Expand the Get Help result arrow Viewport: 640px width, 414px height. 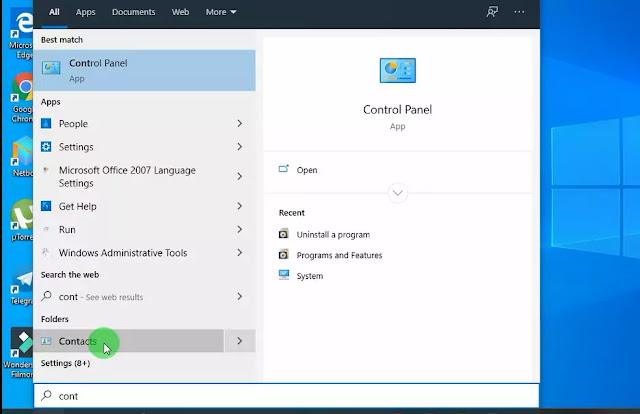pyautogui.click(x=240, y=206)
